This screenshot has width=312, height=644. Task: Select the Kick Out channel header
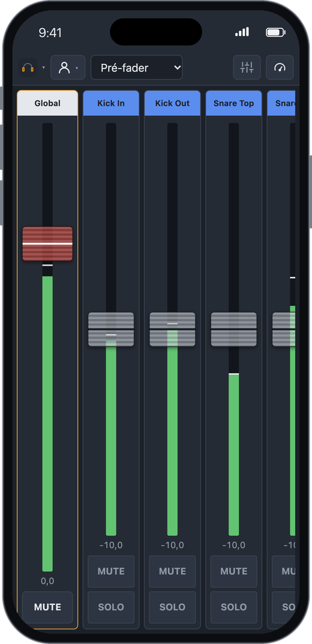point(172,103)
